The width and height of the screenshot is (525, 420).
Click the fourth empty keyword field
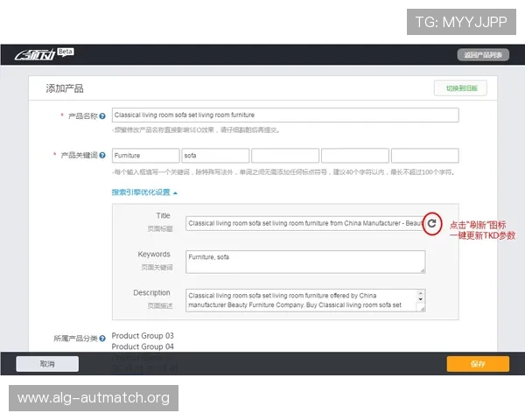[x=355, y=156]
